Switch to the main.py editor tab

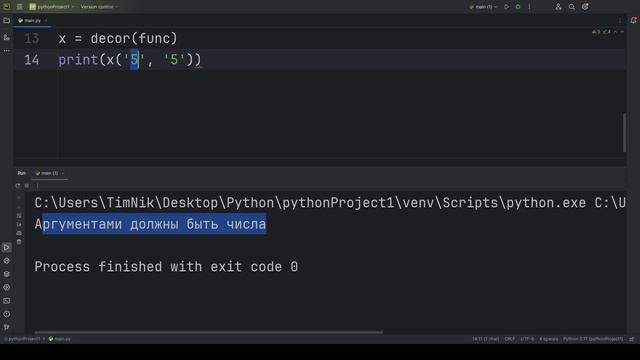[x=32, y=20]
